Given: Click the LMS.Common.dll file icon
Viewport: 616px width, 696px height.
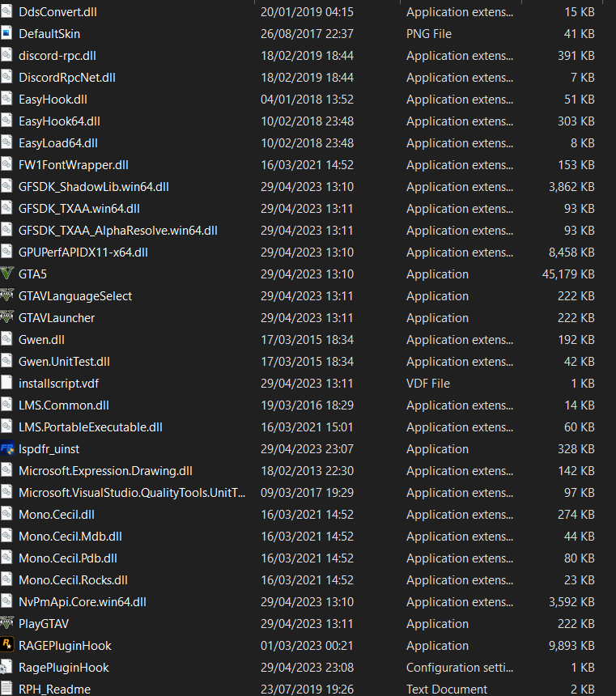Looking at the screenshot, I should click(x=6, y=405).
